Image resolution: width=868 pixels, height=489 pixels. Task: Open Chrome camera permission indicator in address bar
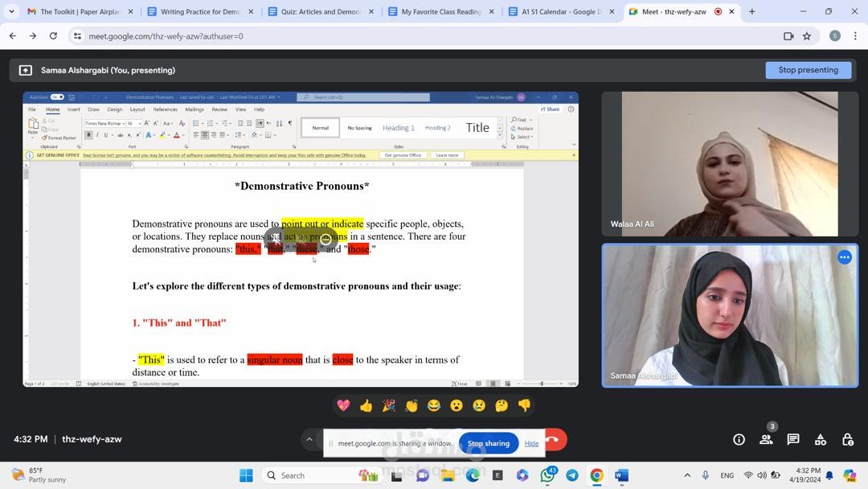788,36
